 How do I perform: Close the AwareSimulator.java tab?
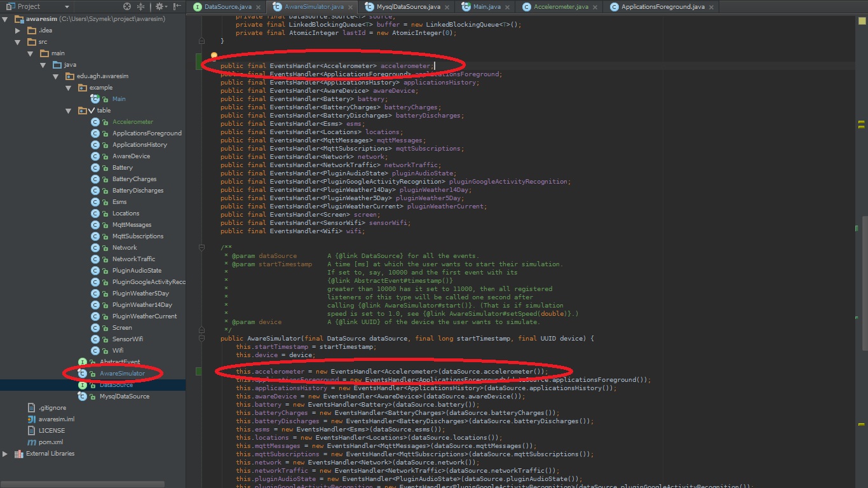point(351,7)
